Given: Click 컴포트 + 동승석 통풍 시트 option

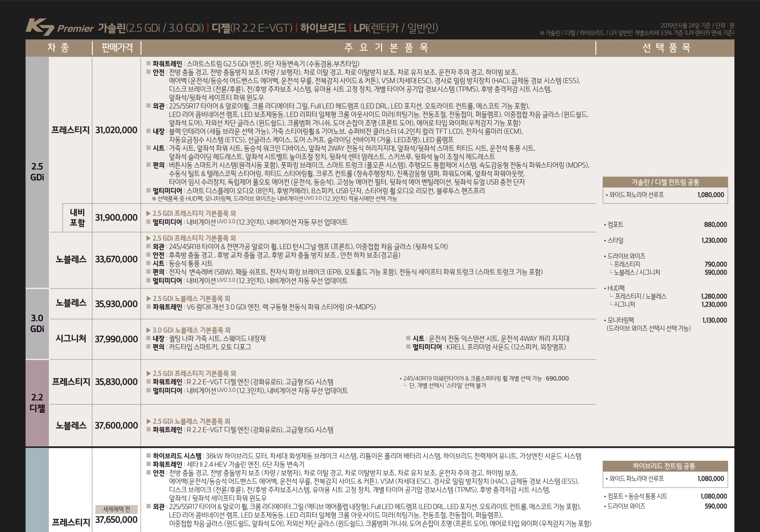Looking at the screenshot, I should (665, 496).
